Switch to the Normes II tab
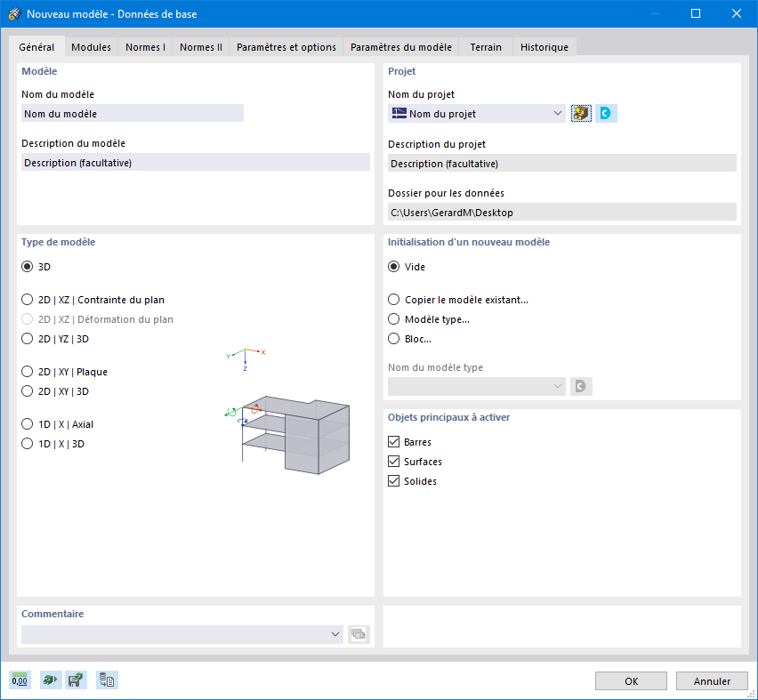The height and width of the screenshot is (700, 758). [201, 47]
